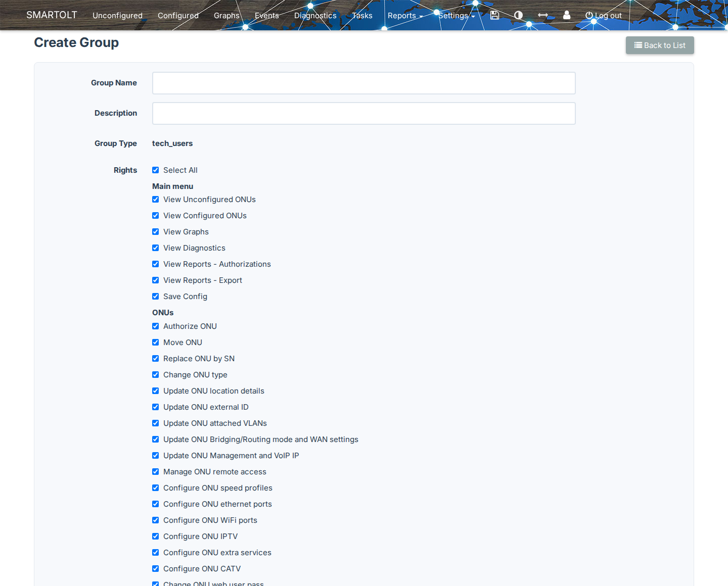Click the horizontal arrows icon in navbar
Screen dimensions: 728x586
(543, 15)
